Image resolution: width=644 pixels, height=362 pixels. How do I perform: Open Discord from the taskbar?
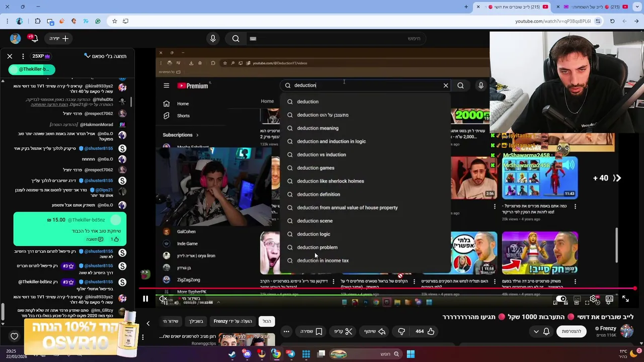tap(247, 354)
